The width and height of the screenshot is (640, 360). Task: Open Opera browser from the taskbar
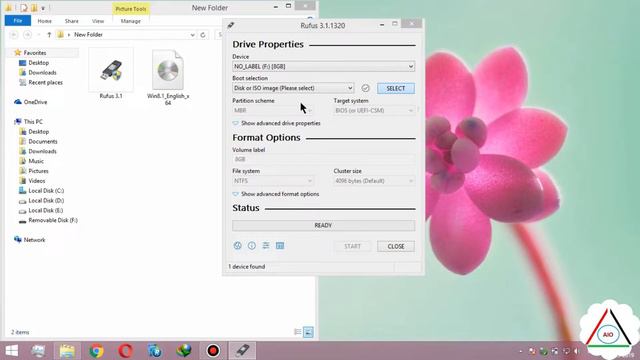coord(125,351)
